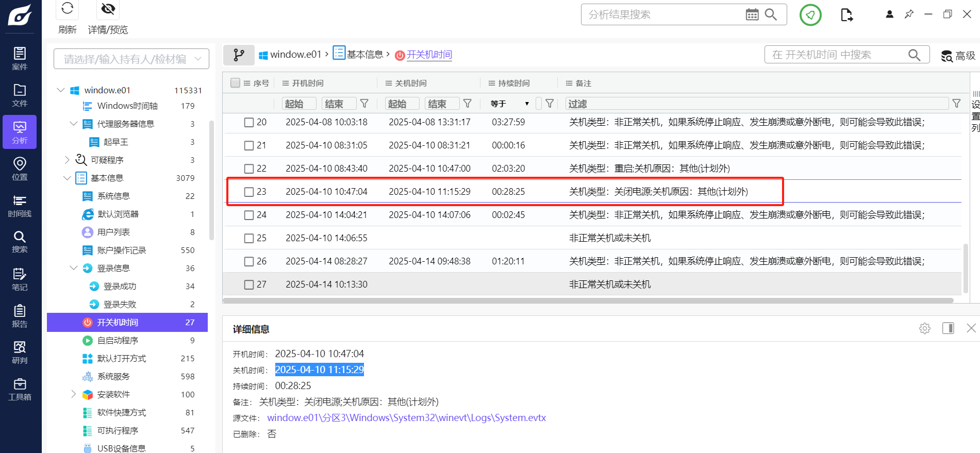Expand the 可疑程序 tree node

pos(67,160)
